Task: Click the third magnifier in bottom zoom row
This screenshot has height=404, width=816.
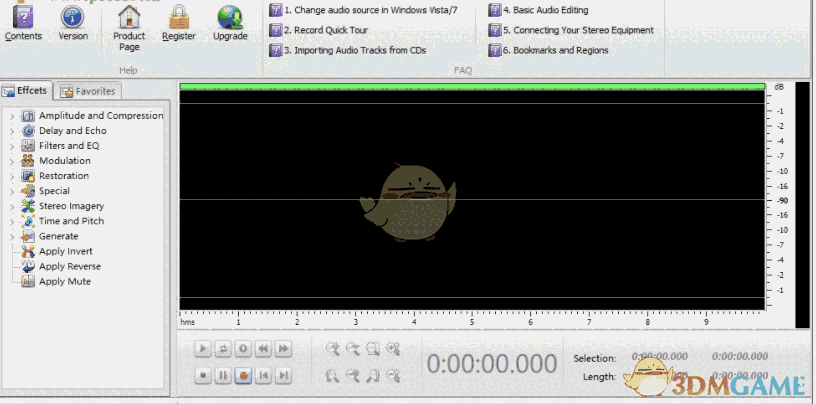Action: [373, 375]
